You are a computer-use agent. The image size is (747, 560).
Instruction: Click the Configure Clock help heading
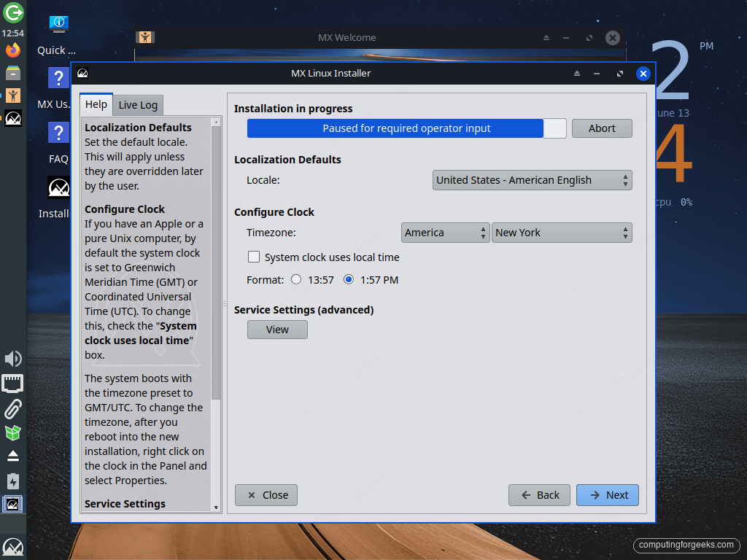pos(125,209)
